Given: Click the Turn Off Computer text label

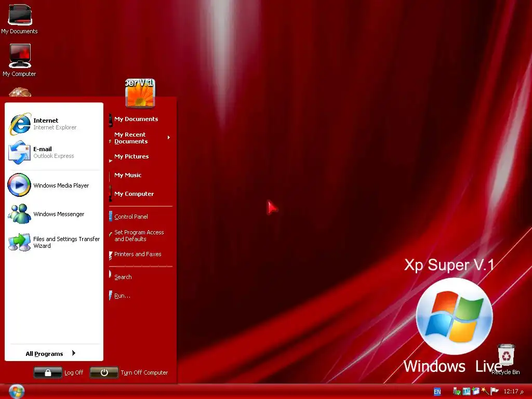Looking at the screenshot, I should point(144,373).
